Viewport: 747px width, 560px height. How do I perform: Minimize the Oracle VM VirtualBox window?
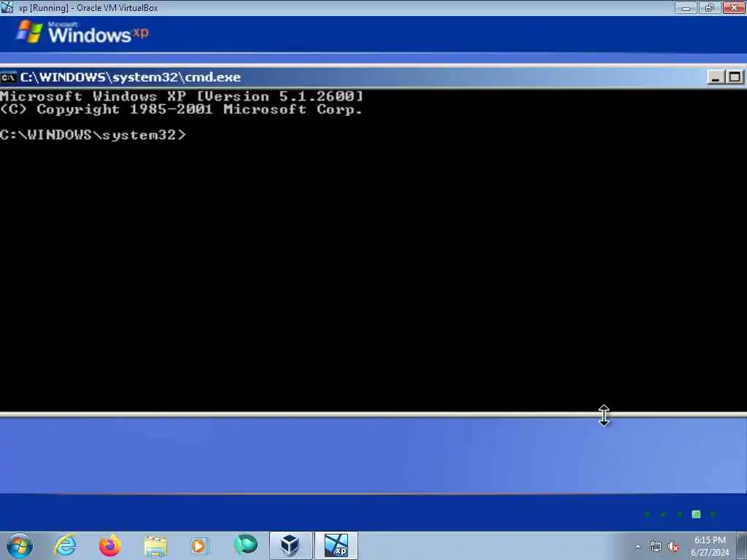tap(686, 7)
